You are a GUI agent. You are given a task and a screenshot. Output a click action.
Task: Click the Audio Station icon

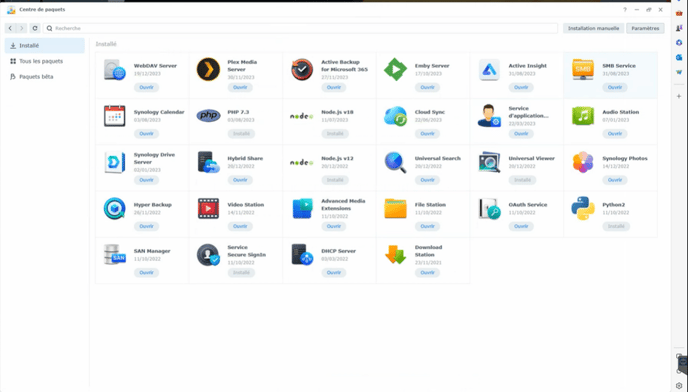point(583,116)
